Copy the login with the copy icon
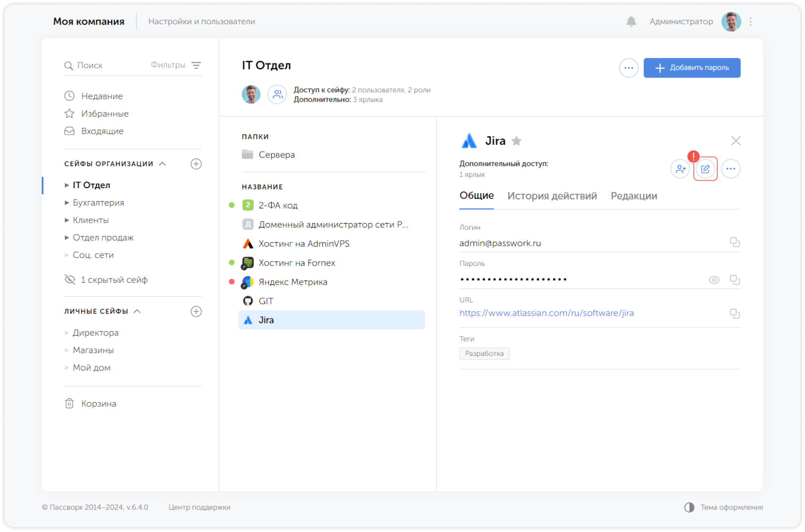 (735, 242)
